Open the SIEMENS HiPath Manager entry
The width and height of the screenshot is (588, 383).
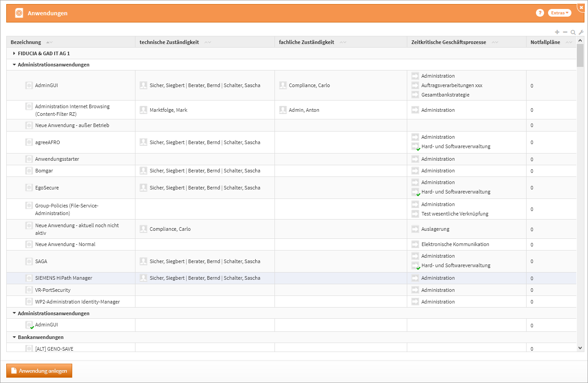pos(64,278)
